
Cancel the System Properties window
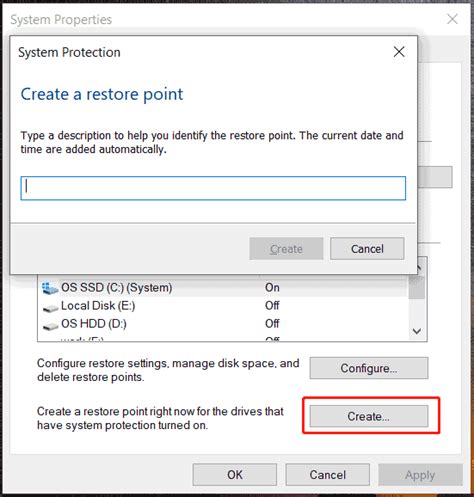point(327,475)
